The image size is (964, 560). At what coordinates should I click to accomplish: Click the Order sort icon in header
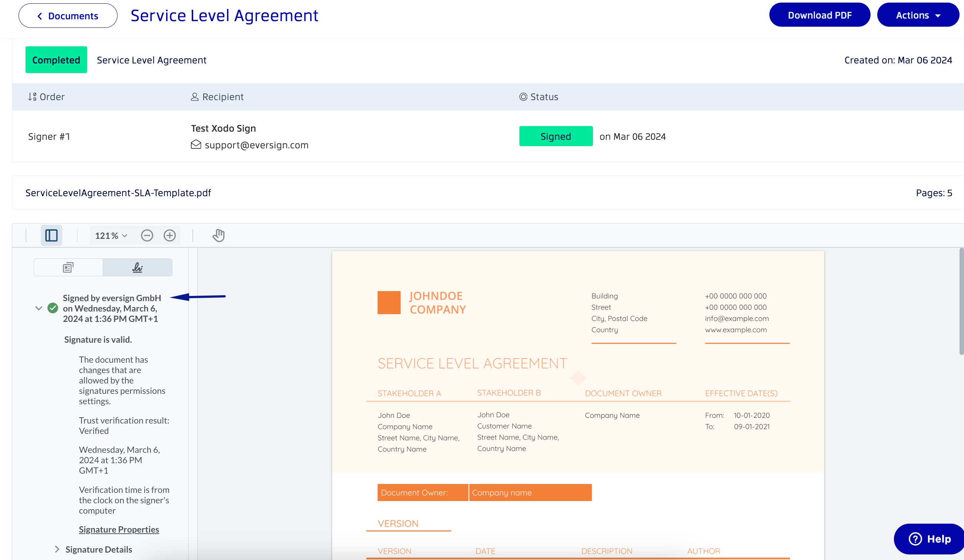[32, 97]
